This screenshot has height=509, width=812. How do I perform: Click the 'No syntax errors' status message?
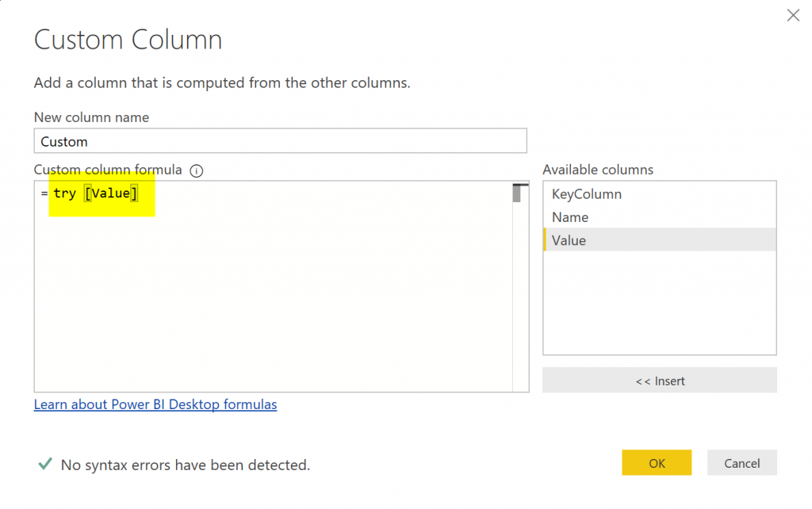(x=185, y=465)
